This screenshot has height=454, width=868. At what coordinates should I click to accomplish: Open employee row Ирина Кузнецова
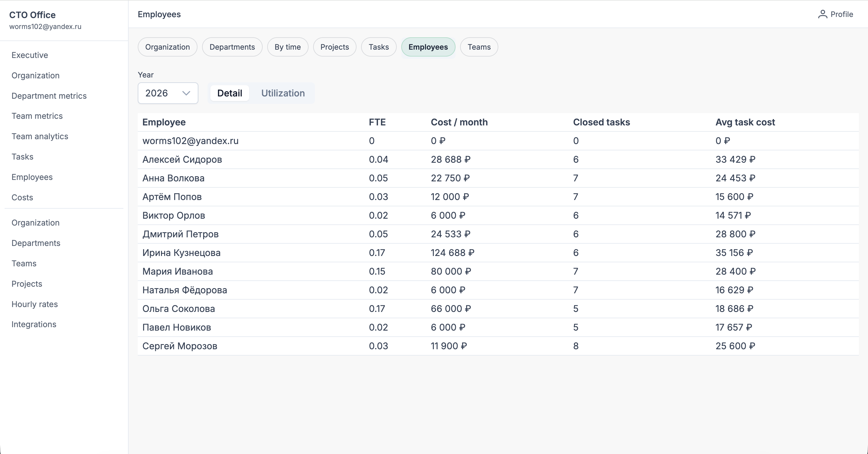click(498, 253)
